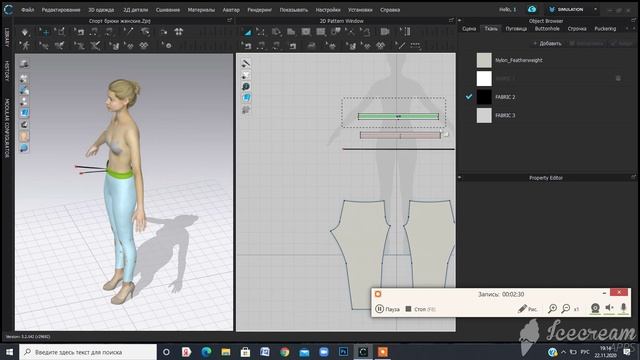640x360 pixels.
Task: Select the Select/Move tool with blue cross
Action: (44, 32)
